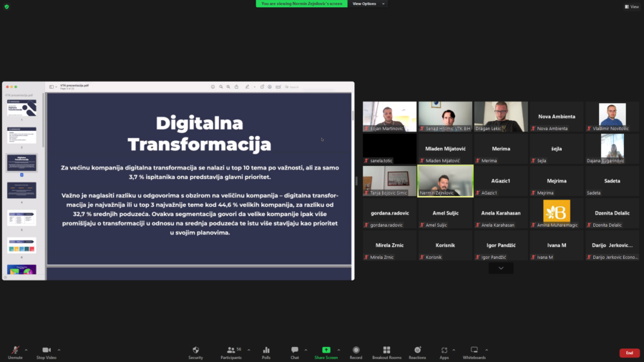Click Senad Hromic VTK BiH video tile
The image size is (644, 362).
click(445, 117)
